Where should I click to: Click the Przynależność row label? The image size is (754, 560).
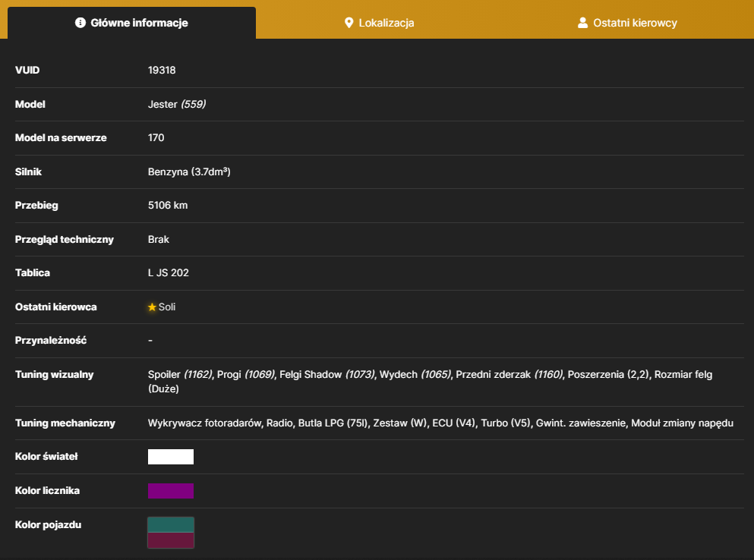coord(50,341)
